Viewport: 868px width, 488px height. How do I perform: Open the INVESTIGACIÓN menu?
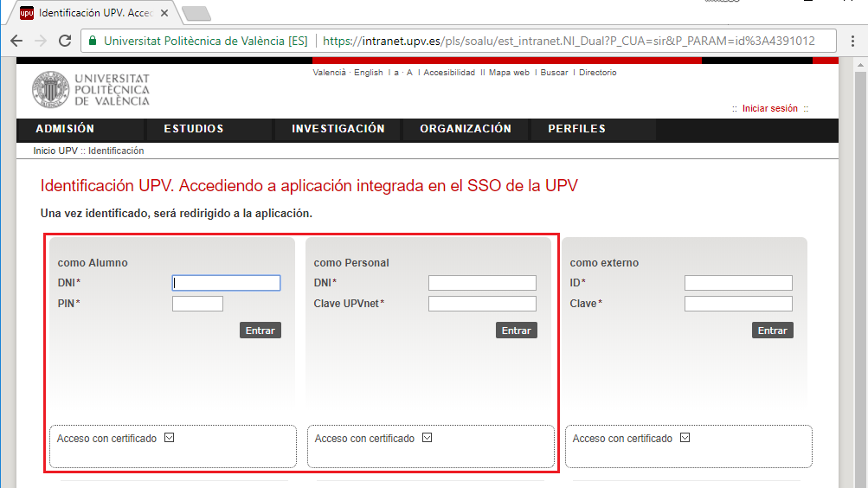coord(338,129)
